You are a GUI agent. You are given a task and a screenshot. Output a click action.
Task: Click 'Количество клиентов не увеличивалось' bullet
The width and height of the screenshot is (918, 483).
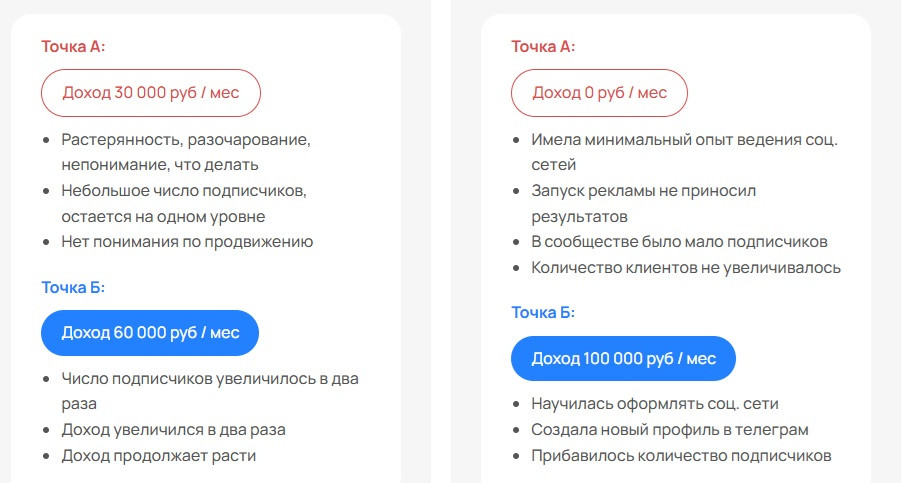686,267
